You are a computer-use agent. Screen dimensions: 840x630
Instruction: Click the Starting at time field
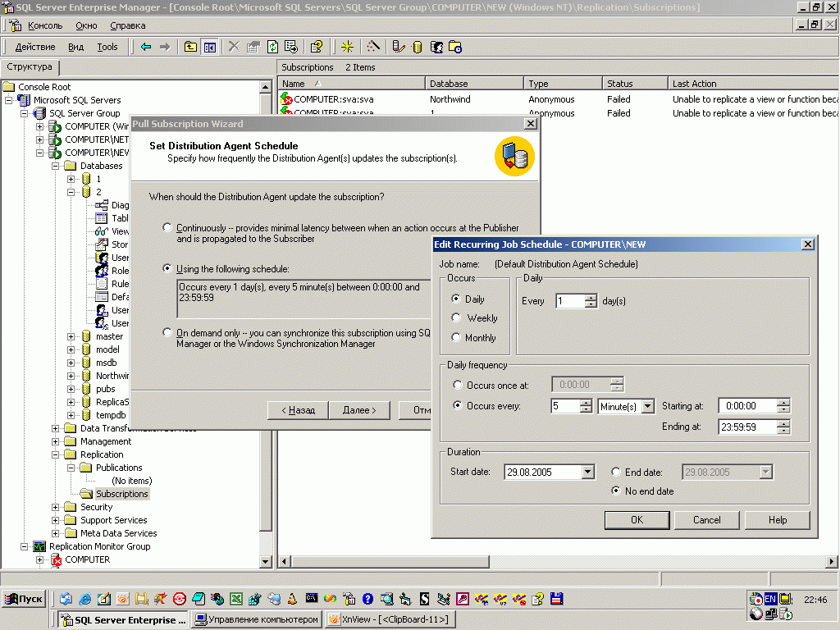748,406
